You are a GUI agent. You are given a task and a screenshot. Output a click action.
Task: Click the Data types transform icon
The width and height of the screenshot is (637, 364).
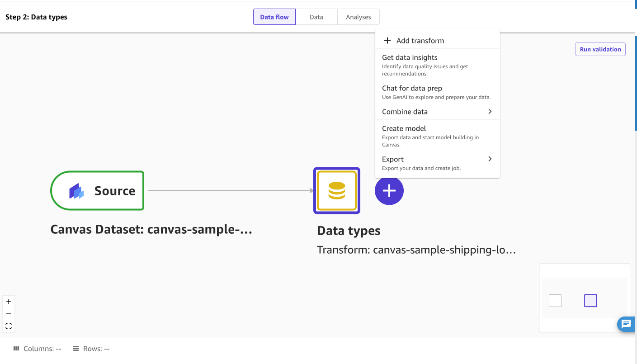(x=336, y=190)
